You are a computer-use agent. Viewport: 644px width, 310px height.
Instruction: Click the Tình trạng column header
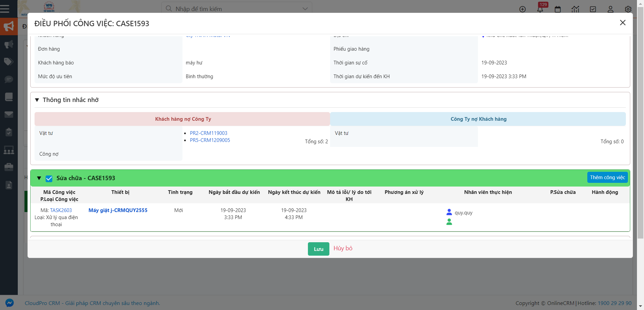click(180, 192)
